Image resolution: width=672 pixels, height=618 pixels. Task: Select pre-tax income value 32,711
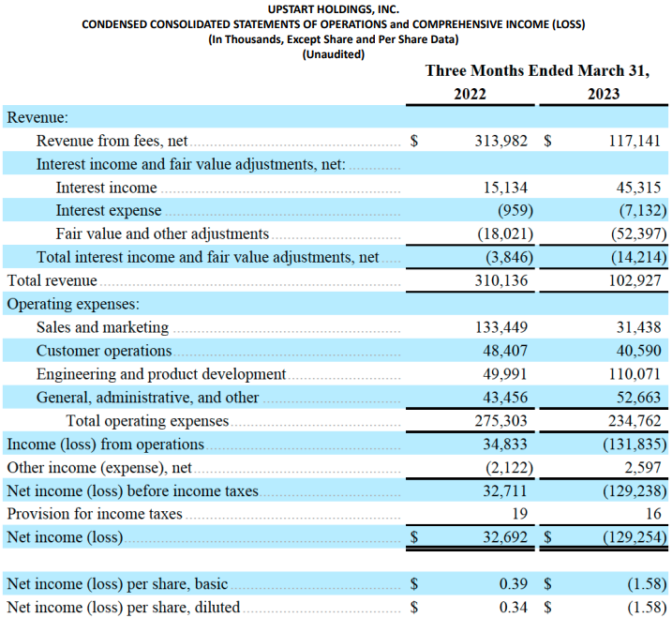tap(505, 490)
